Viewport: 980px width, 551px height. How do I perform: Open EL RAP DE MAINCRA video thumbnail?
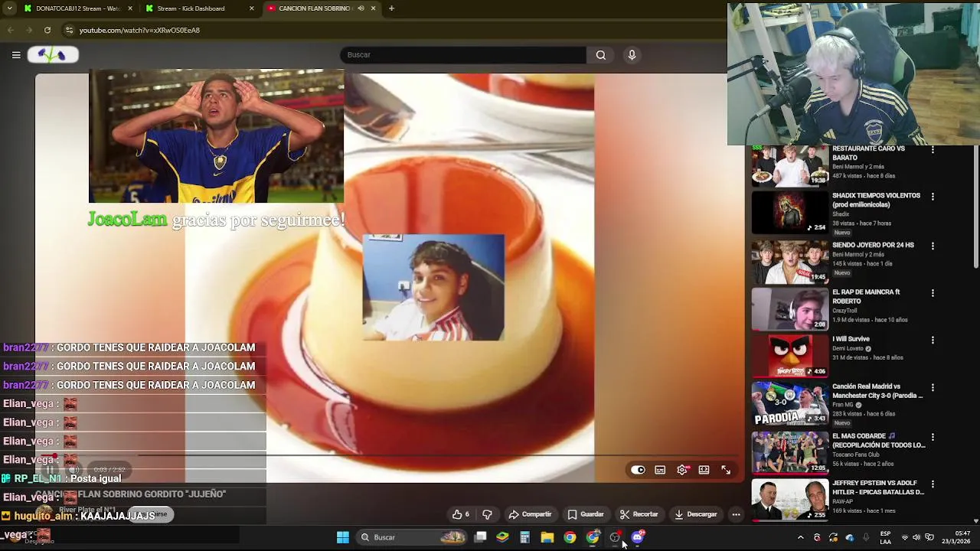click(x=789, y=309)
